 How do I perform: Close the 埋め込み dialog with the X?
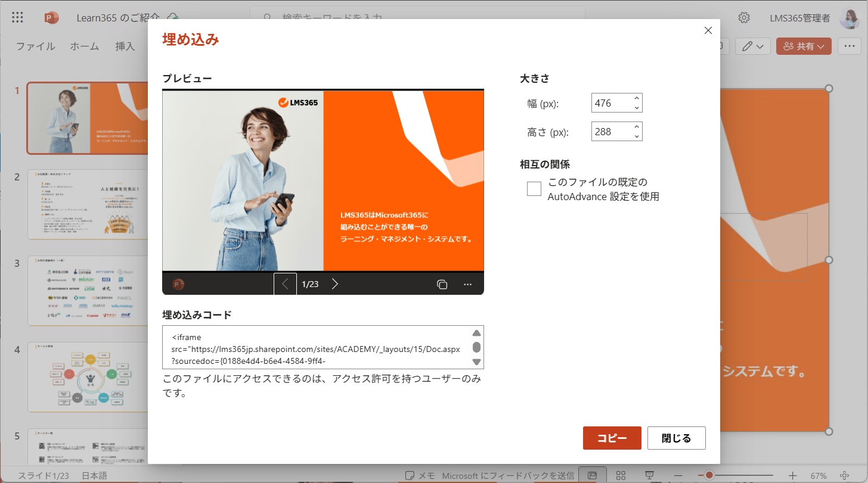pos(708,30)
